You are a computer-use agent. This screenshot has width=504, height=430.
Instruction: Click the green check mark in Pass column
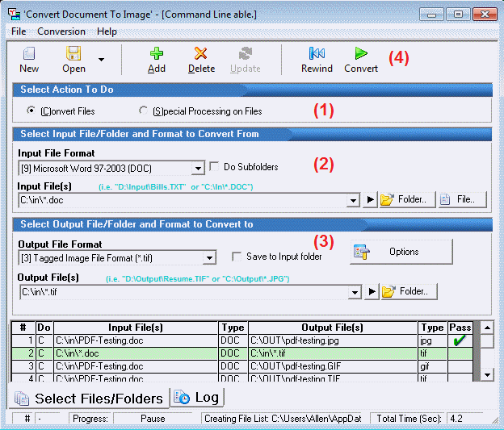[x=460, y=340]
